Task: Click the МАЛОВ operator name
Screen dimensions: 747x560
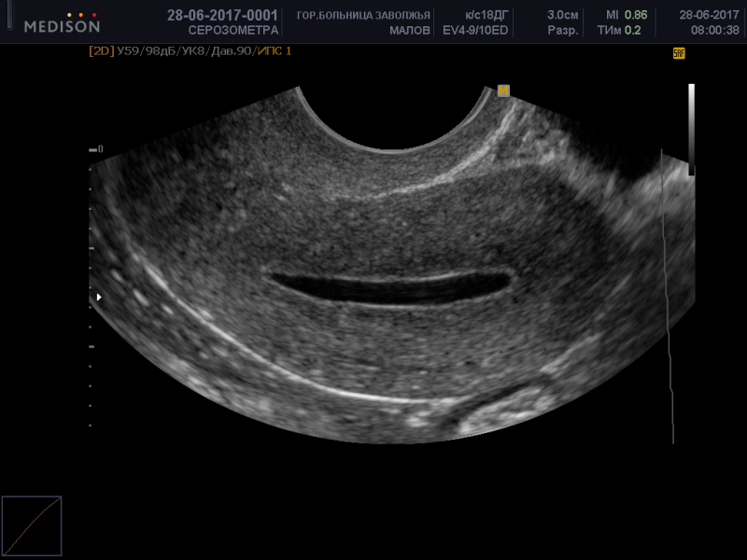Action: click(x=410, y=31)
